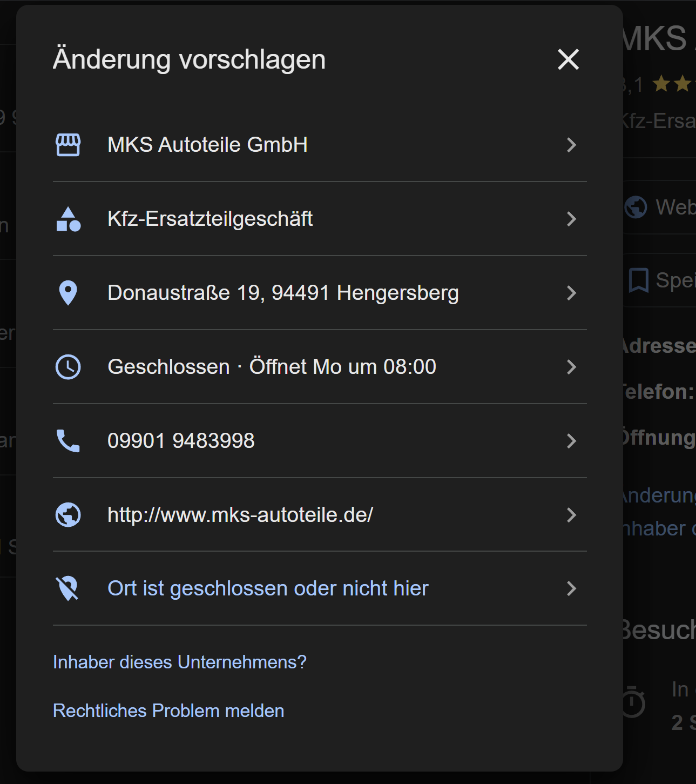Expand the website URL row chevron
The image size is (696, 784).
point(571,515)
